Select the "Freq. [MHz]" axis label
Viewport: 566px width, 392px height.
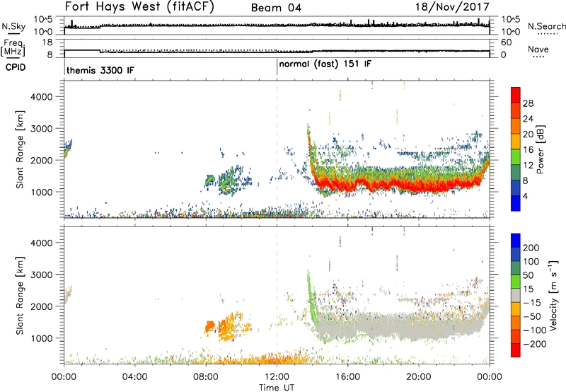(13, 48)
